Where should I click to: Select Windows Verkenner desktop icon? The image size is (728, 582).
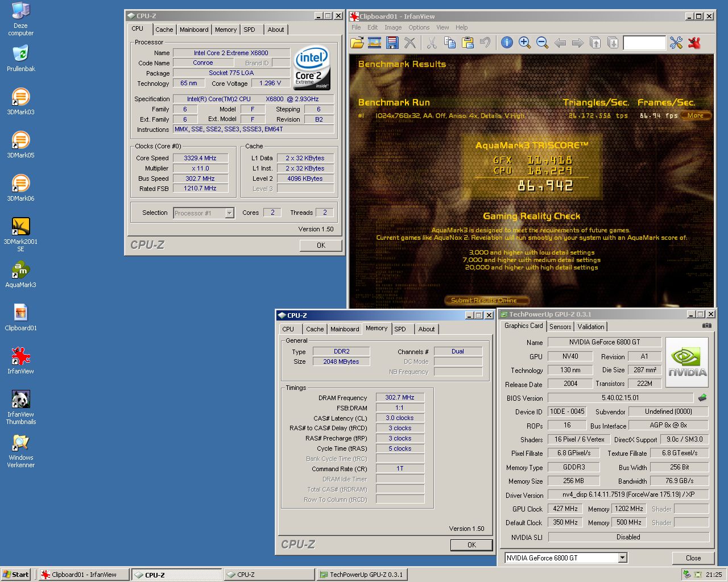coord(20,450)
